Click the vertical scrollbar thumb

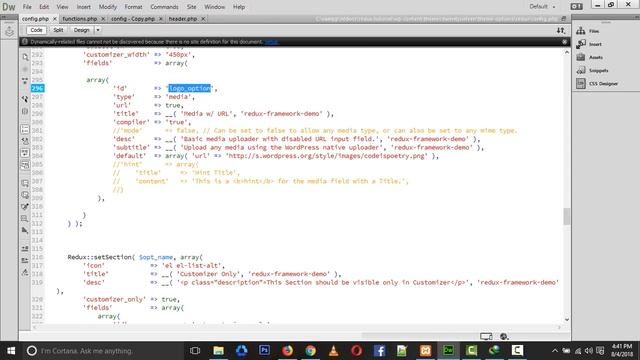(x=567, y=216)
